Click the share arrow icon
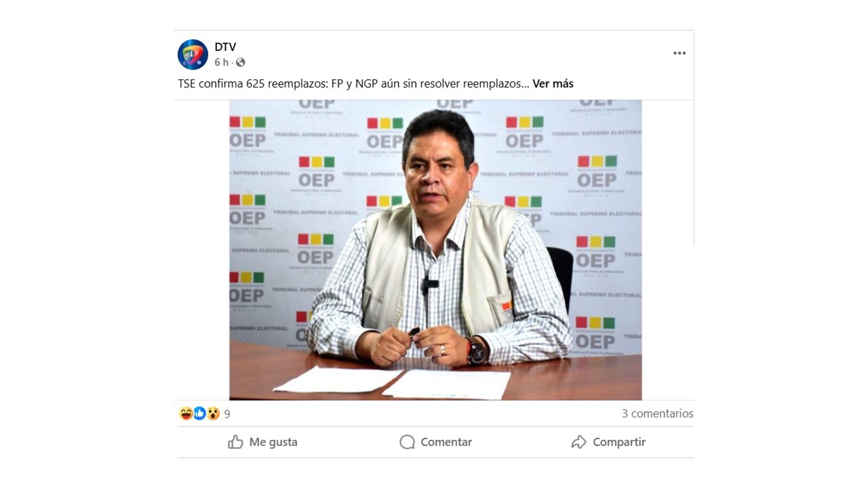 click(578, 442)
